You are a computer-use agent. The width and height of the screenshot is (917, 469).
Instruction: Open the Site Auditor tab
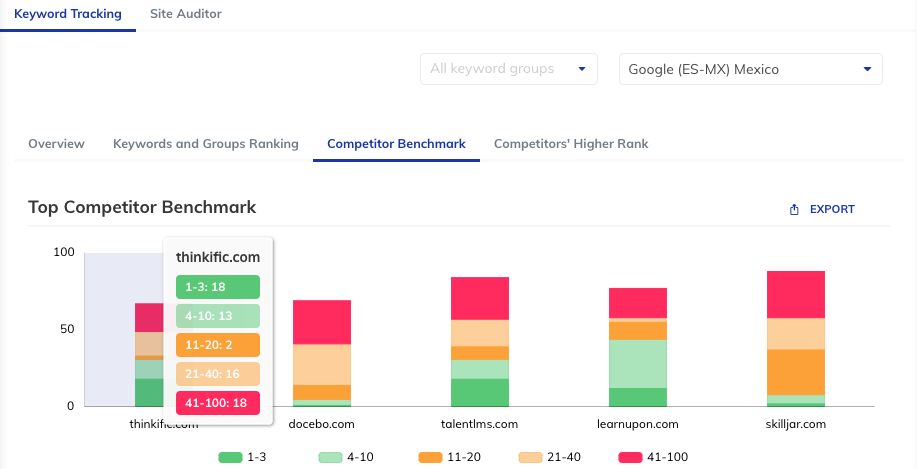click(x=185, y=14)
